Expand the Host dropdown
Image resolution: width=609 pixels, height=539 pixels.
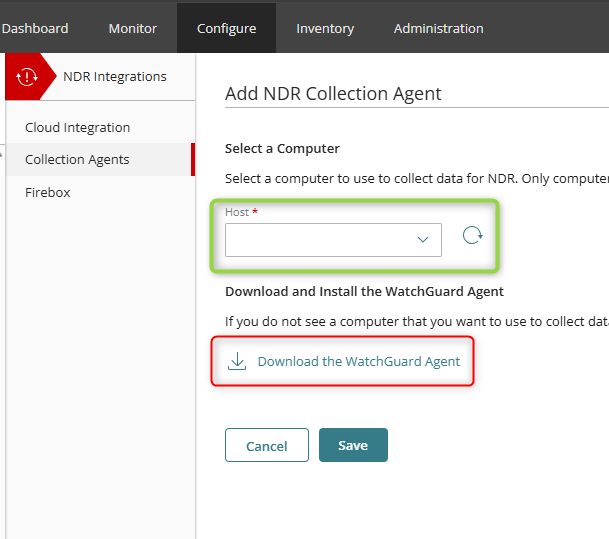(x=333, y=240)
